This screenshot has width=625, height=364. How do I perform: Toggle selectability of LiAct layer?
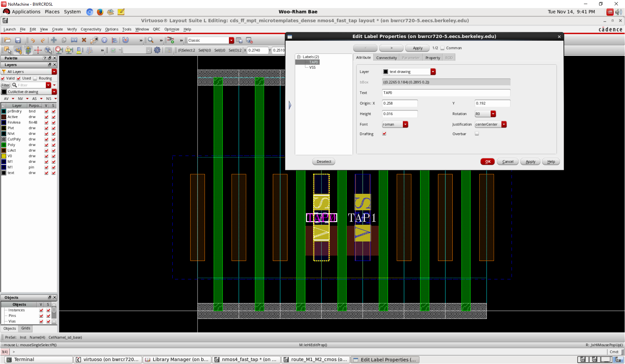point(54,150)
